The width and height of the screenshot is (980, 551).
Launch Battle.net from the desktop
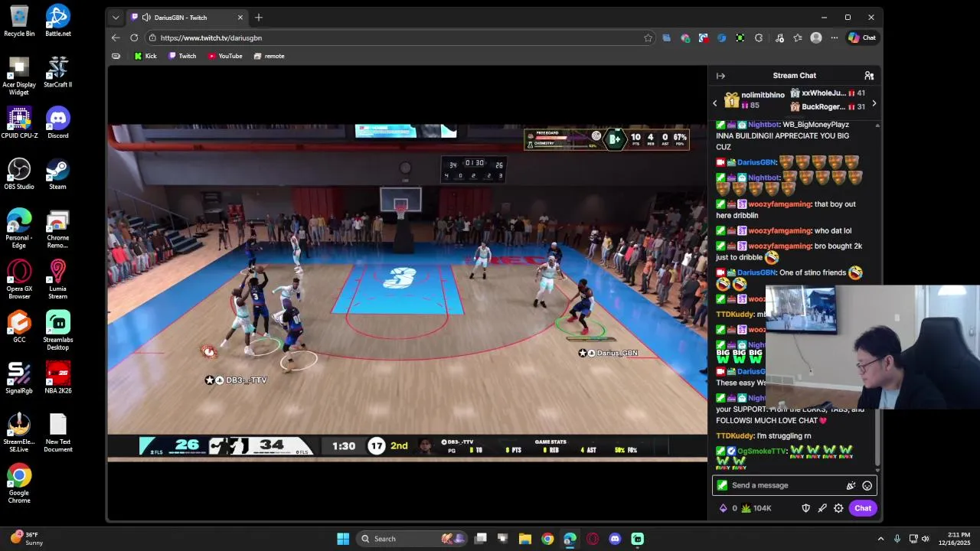(x=57, y=21)
